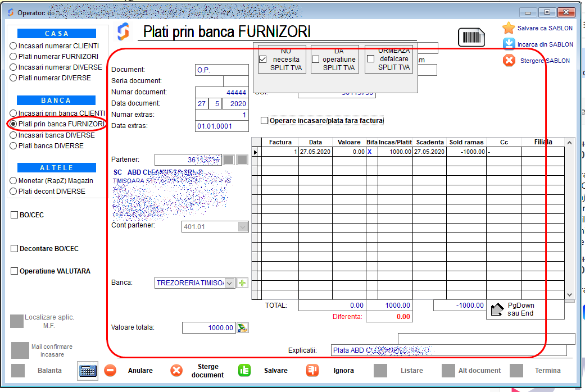Click the PgDown sau End arrow icon
The width and height of the screenshot is (585, 392).
tap(497, 309)
